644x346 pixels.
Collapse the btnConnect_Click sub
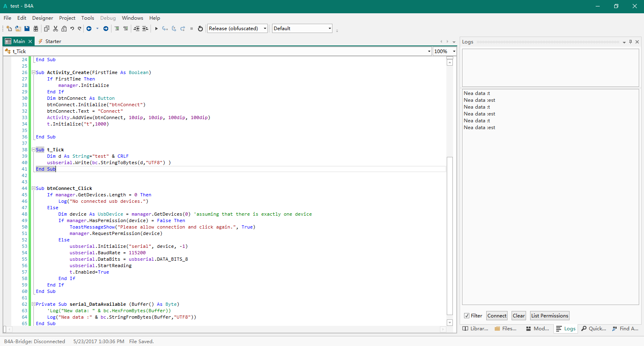(34, 188)
